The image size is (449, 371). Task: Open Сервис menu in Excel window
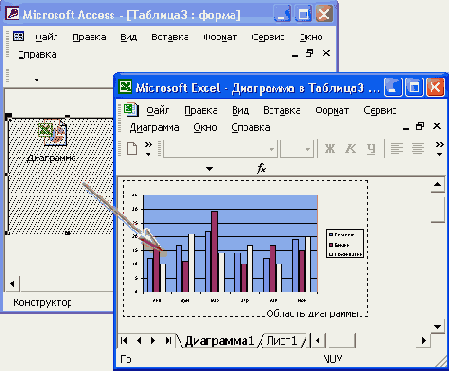click(380, 110)
